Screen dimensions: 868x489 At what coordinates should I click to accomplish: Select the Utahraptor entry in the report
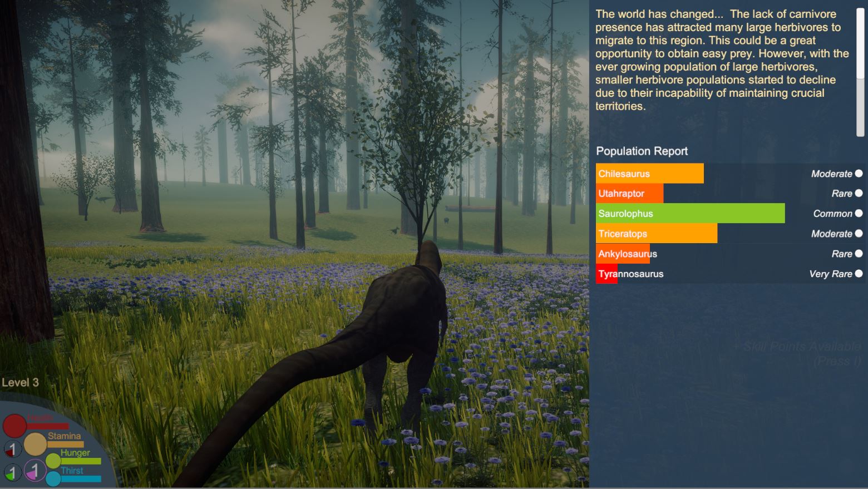630,193
